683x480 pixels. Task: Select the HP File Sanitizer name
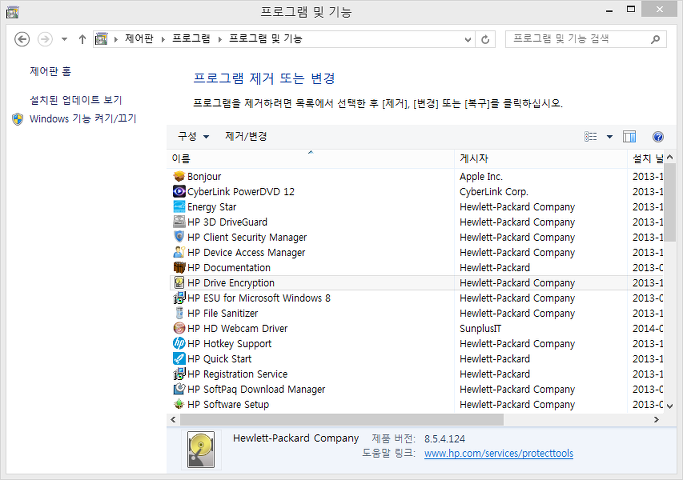tap(223, 313)
